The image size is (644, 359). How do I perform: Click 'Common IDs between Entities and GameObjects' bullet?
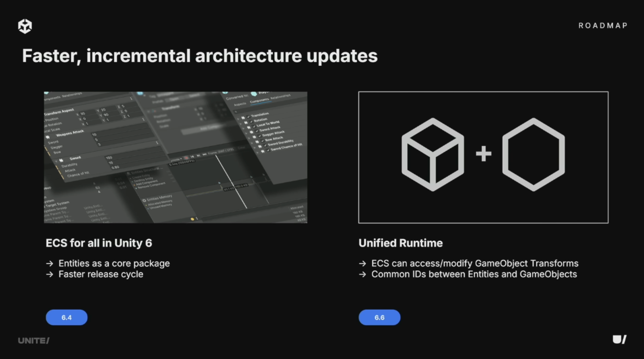(x=474, y=274)
